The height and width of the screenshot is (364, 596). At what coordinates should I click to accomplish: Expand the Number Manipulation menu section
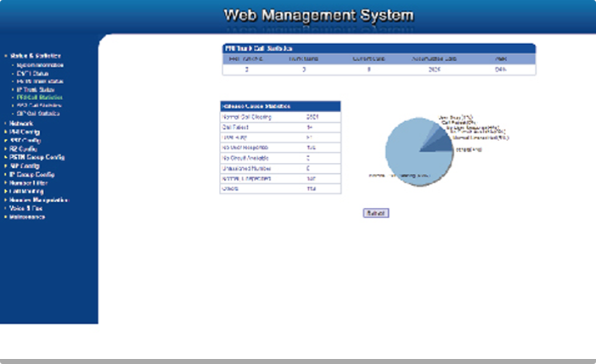(x=39, y=200)
